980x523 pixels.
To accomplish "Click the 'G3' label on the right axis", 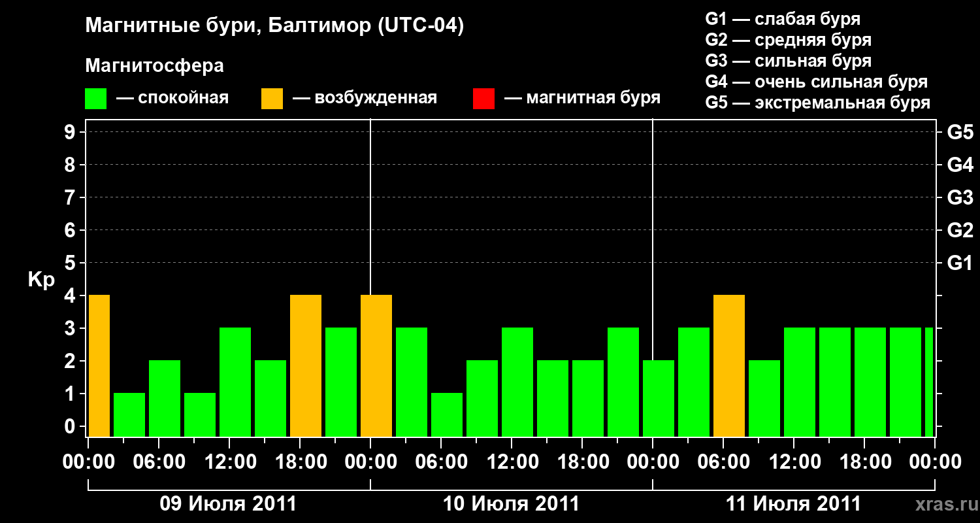I will tap(960, 197).
